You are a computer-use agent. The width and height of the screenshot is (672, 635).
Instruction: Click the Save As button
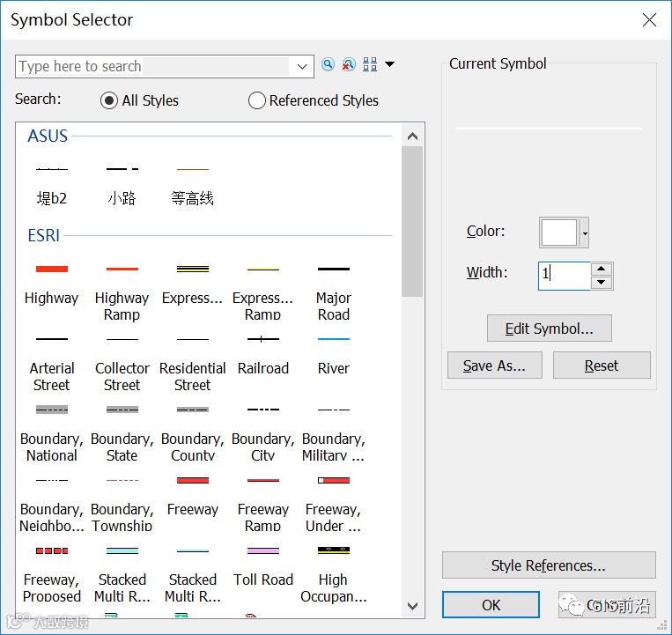(x=495, y=365)
